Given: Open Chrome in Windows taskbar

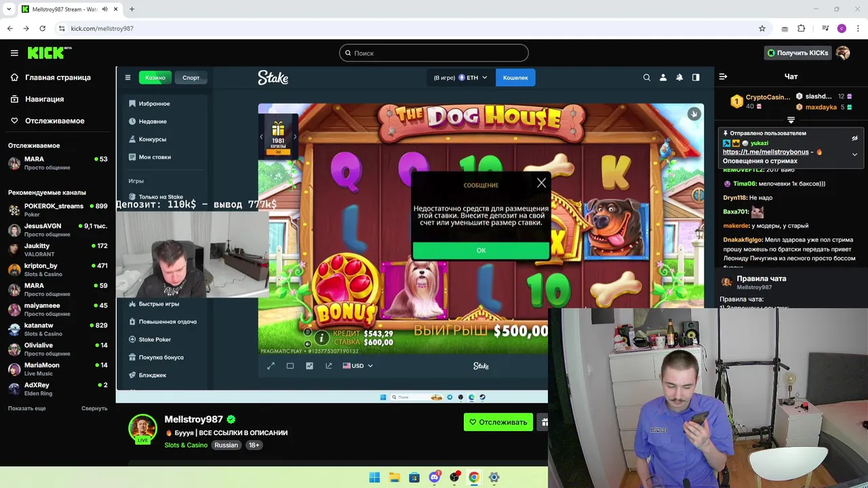Looking at the screenshot, I should coord(474,477).
